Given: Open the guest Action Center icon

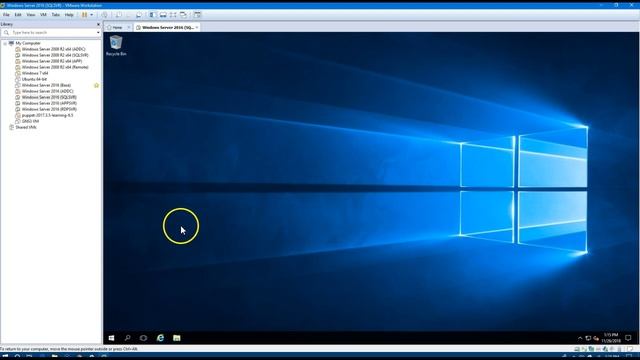Looking at the screenshot, I should point(629,338).
